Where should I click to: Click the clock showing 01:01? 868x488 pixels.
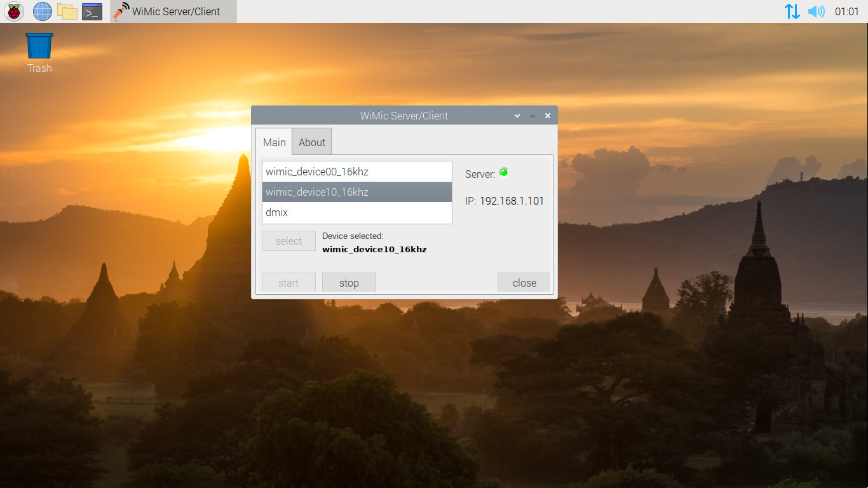click(847, 11)
